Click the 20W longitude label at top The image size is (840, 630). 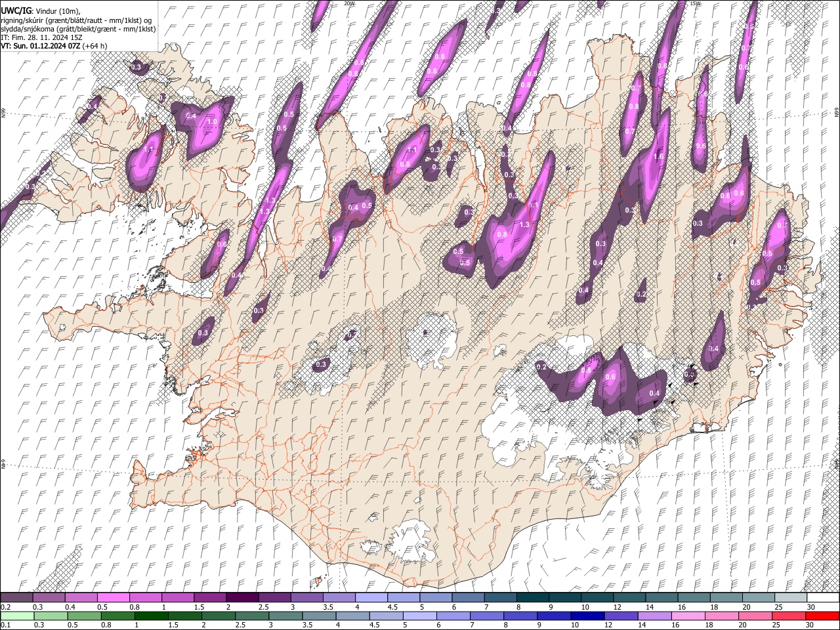click(349, 3)
